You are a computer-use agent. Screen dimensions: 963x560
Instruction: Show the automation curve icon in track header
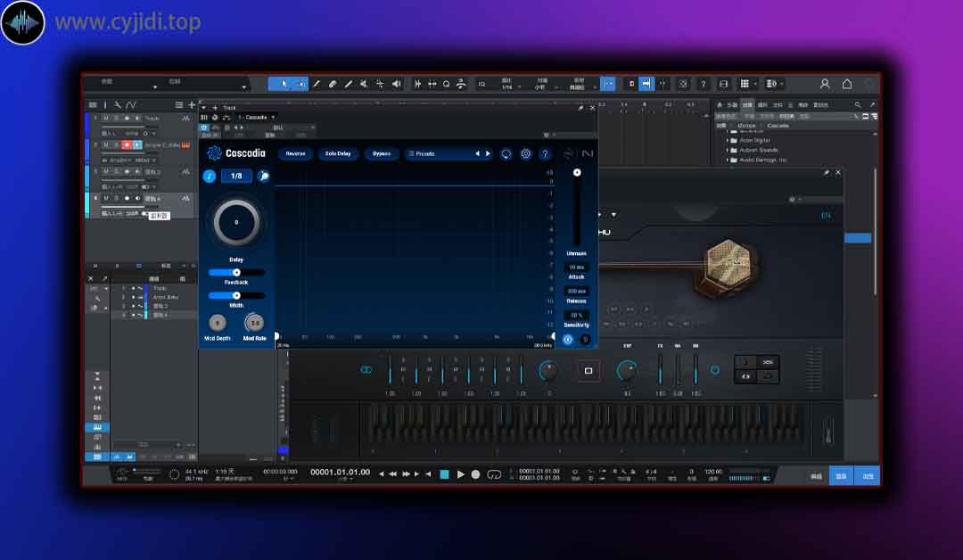click(130, 105)
